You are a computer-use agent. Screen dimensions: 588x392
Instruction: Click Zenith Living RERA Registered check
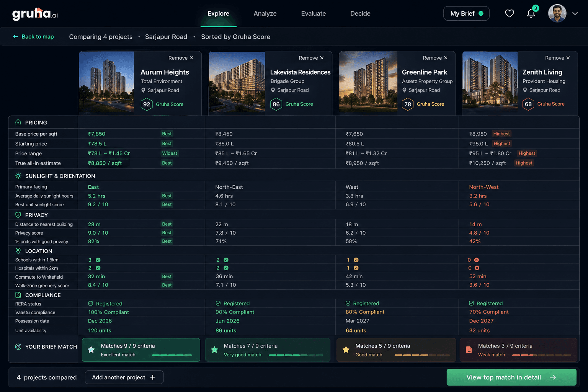pos(472,303)
